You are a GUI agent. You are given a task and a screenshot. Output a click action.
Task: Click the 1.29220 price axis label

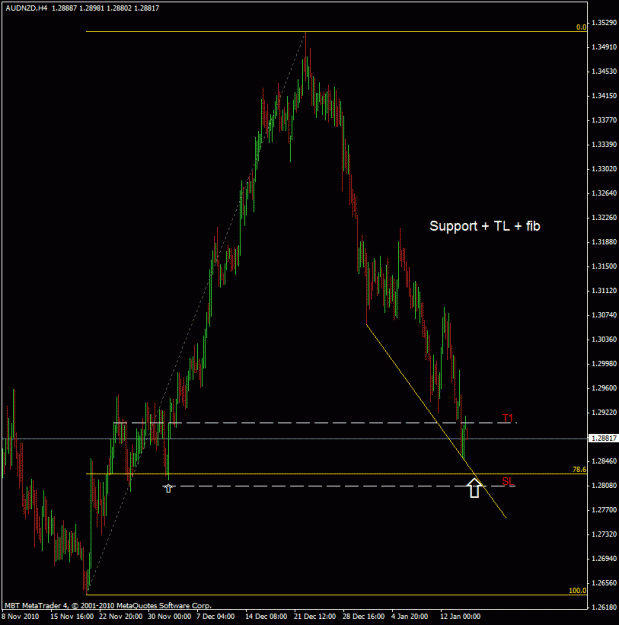tap(604, 412)
